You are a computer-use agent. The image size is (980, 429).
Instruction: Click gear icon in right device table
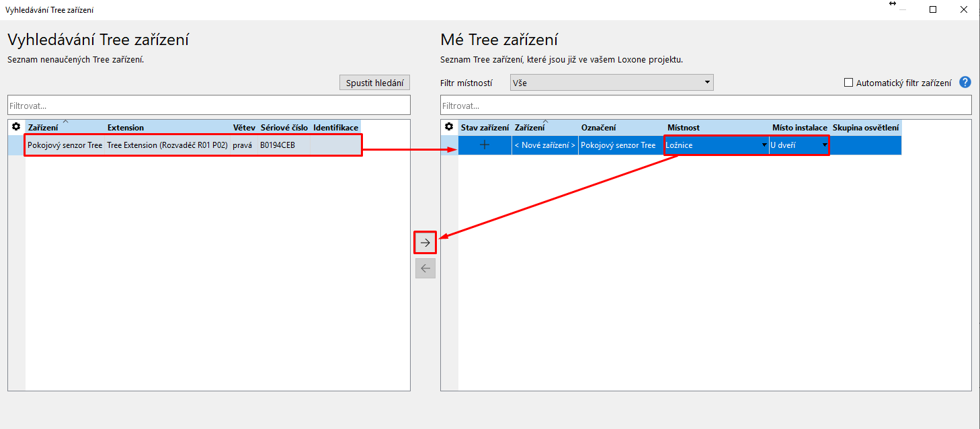pyautogui.click(x=449, y=126)
